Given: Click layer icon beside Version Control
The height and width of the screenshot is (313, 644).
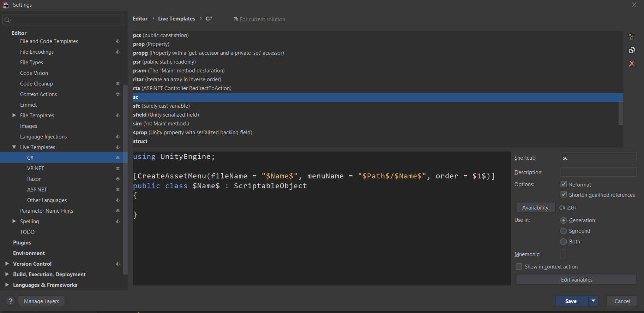Looking at the screenshot, I should (x=118, y=264).
